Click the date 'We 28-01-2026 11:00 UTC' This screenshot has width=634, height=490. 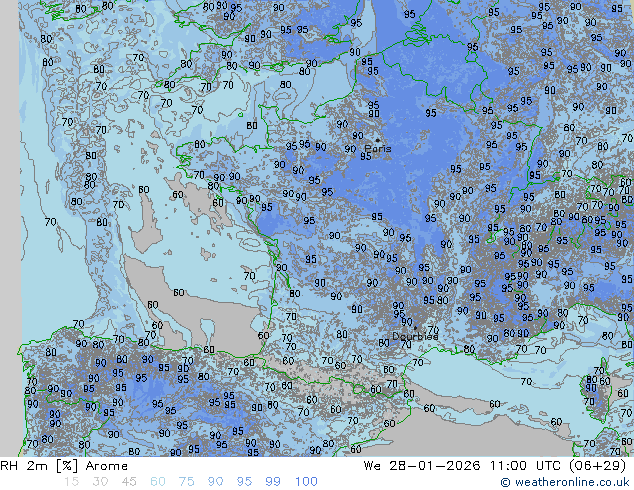click(x=462, y=466)
